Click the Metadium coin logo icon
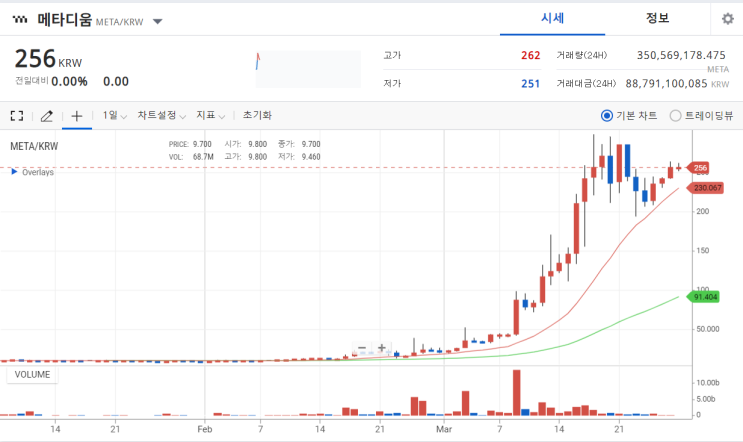This screenshot has width=743, height=442. click(x=20, y=19)
